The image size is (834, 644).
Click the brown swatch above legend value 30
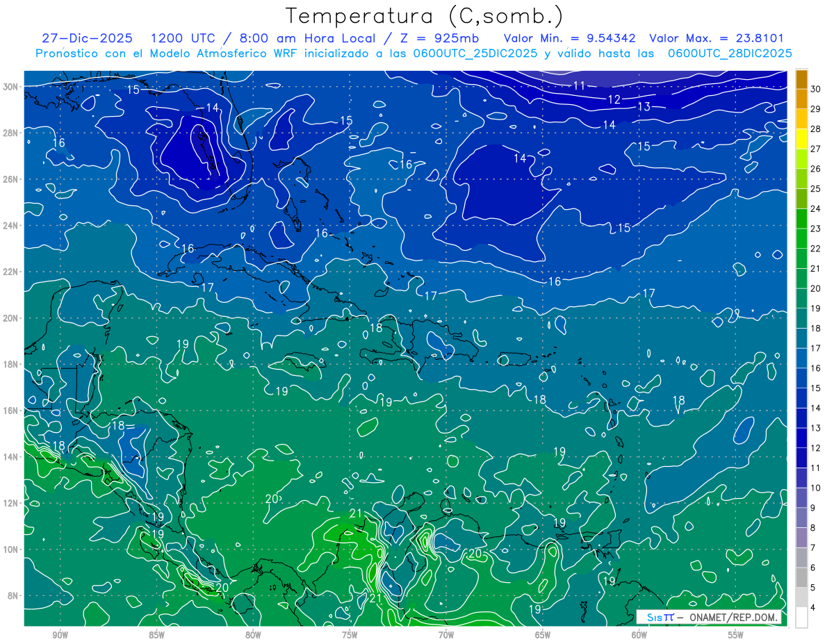coord(801,79)
